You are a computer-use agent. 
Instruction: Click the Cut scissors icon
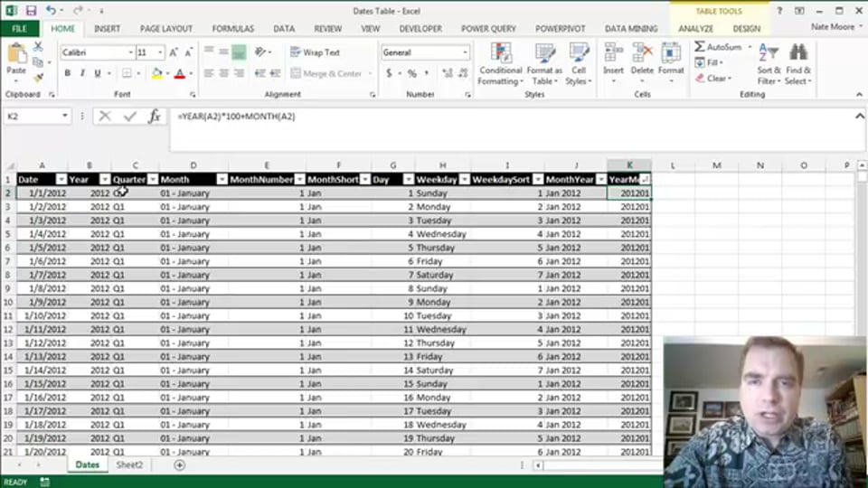tap(38, 46)
